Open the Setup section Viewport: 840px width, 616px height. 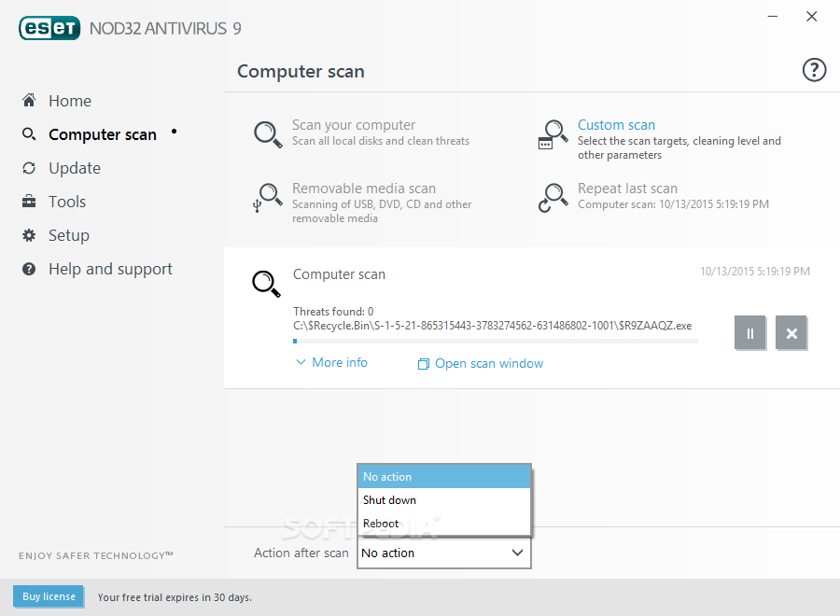[68, 235]
